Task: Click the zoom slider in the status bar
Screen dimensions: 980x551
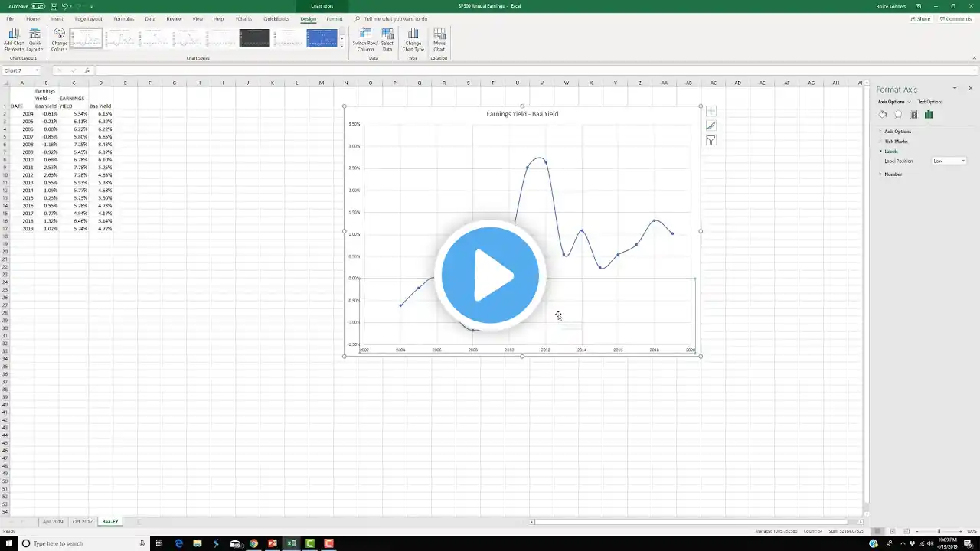Action: pyautogui.click(x=939, y=531)
